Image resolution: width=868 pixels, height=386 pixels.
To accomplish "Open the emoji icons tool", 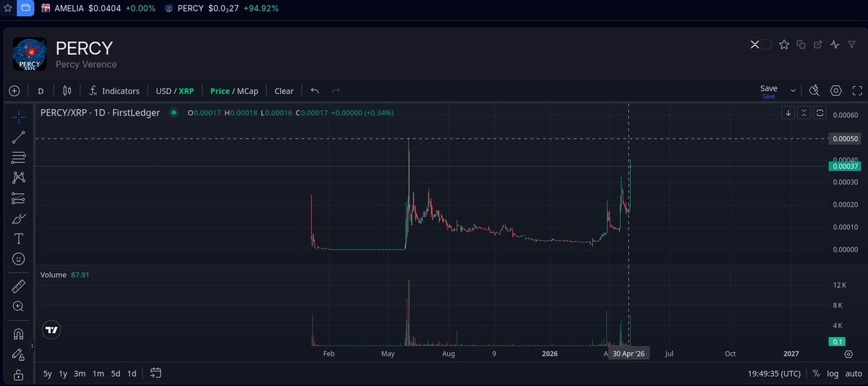I will tap(19, 259).
